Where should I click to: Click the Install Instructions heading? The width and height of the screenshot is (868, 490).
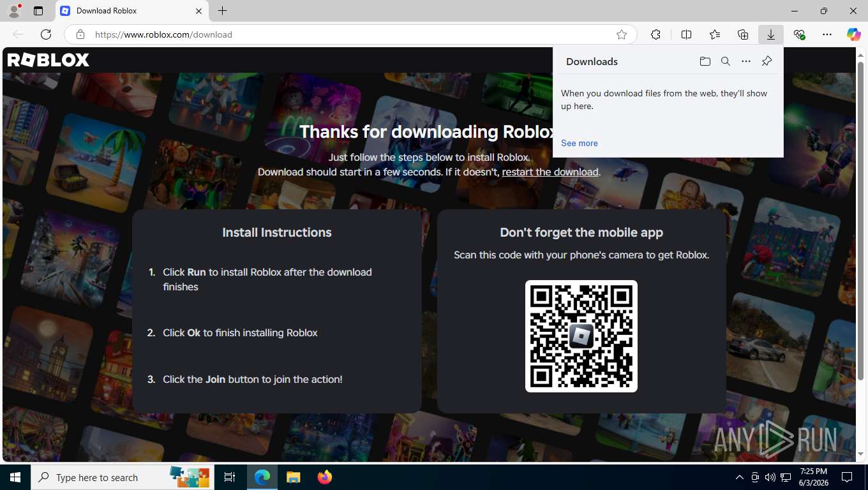tap(277, 232)
